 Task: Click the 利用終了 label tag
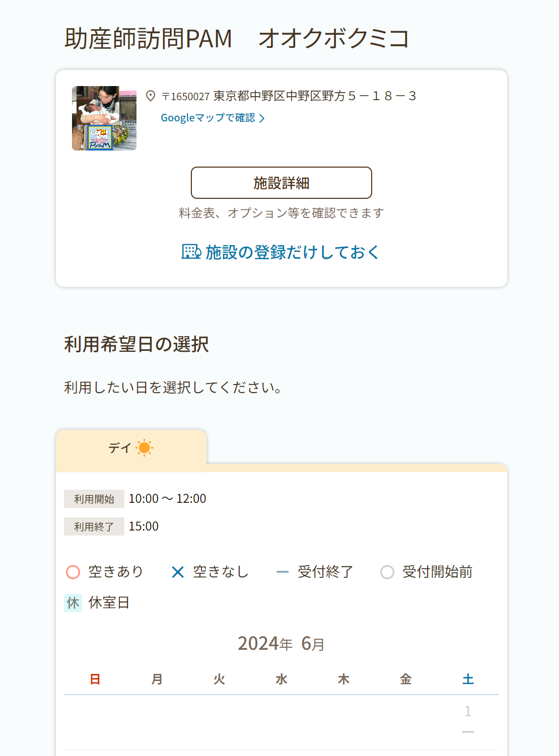click(x=94, y=526)
